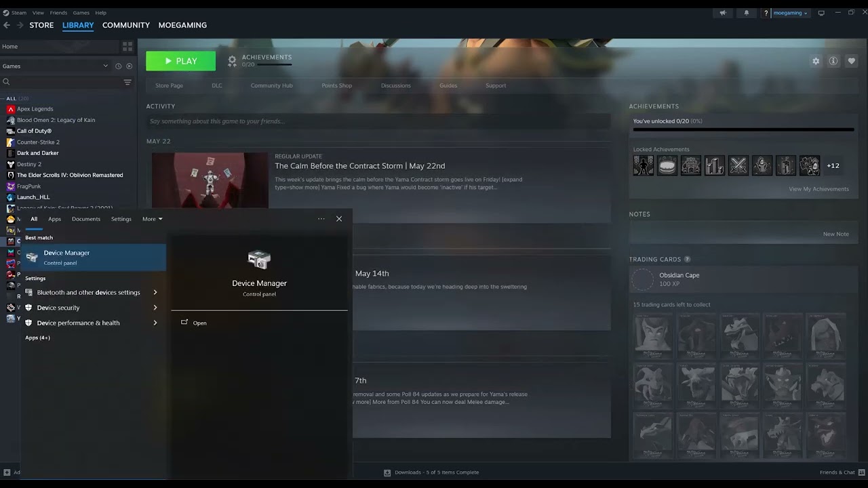The image size is (868, 488).
Task: Go to the COMMUNITY tab
Action: click(x=126, y=25)
